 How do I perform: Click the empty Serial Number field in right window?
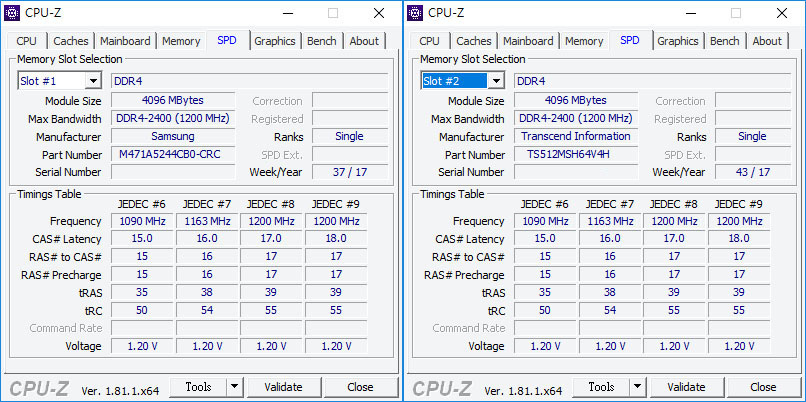click(576, 172)
